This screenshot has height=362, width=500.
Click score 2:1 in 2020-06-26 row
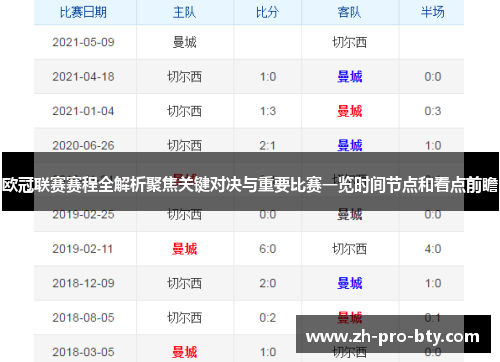268,146
